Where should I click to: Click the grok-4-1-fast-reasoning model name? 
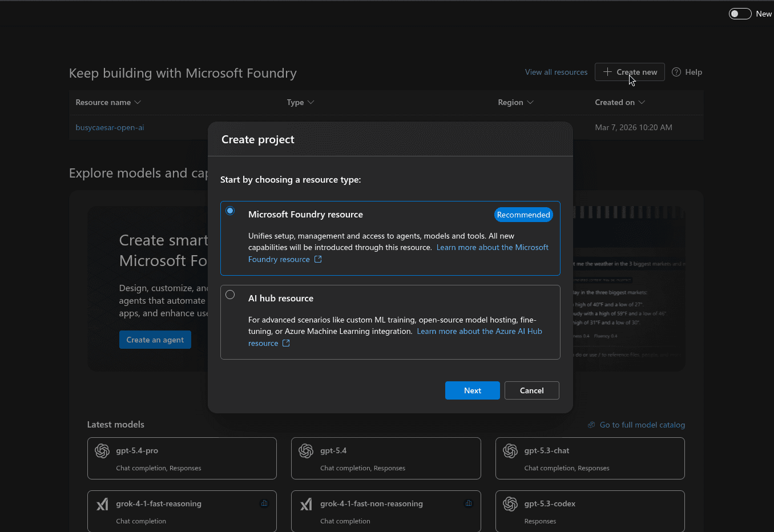click(x=159, y=503)
